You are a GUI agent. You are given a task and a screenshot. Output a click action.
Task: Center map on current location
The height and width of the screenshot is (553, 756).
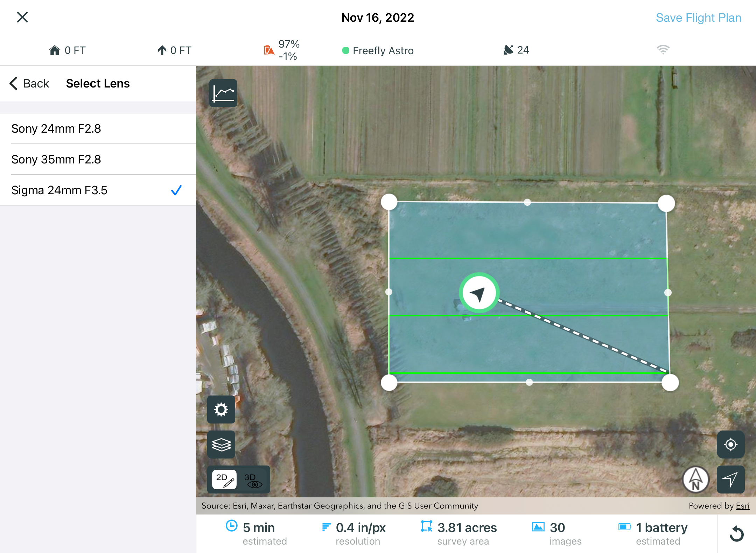point(730,444)
